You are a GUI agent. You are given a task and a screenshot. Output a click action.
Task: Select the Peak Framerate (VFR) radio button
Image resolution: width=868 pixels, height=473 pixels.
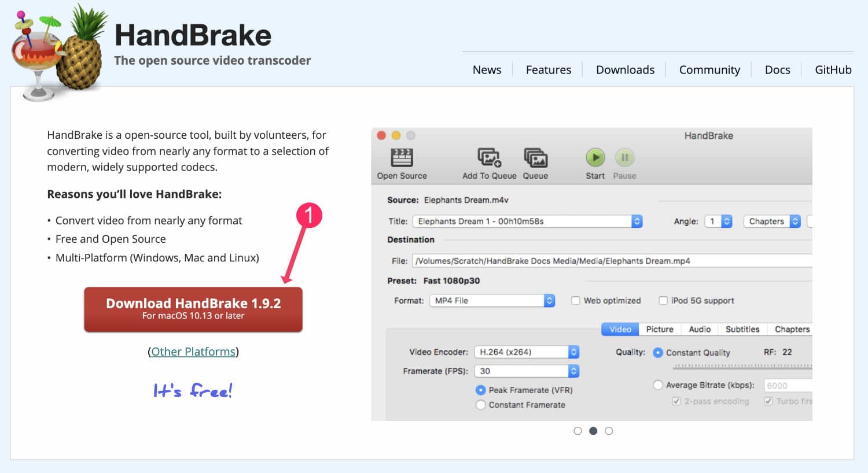tap(480, 390)
